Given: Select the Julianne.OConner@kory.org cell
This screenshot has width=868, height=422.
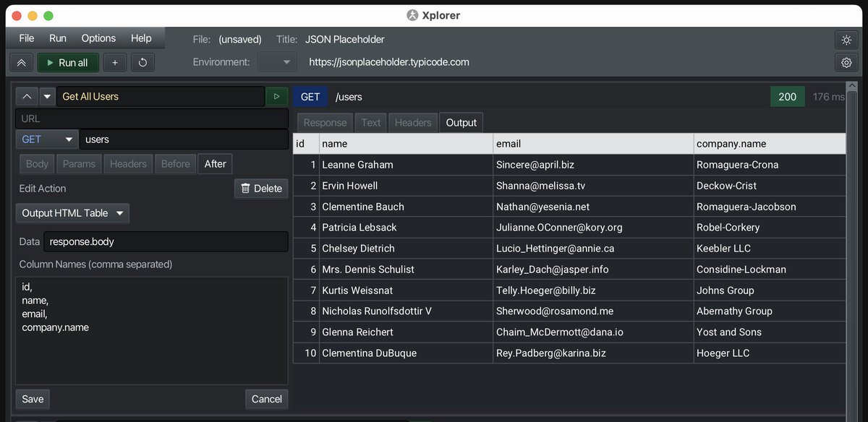Looking at the screenshot, I should 593,228.
